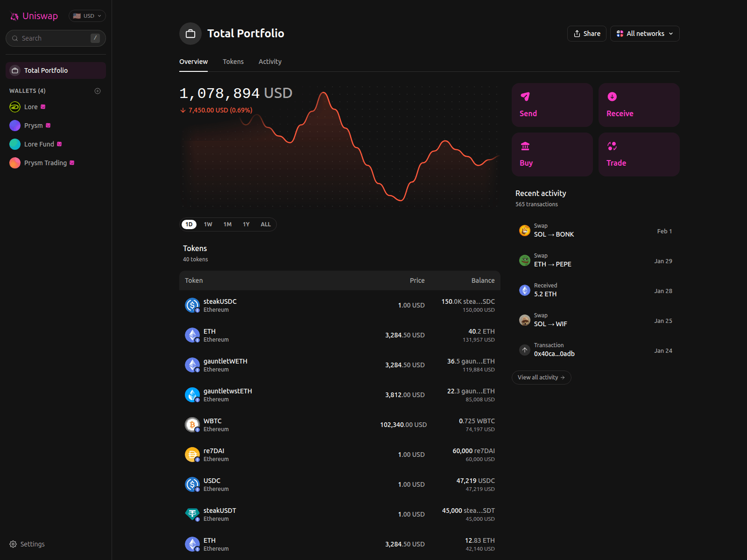Click the BONK token icon in activity
The height and width of the screenshot is (560, 747).
(x=525, y=231)
